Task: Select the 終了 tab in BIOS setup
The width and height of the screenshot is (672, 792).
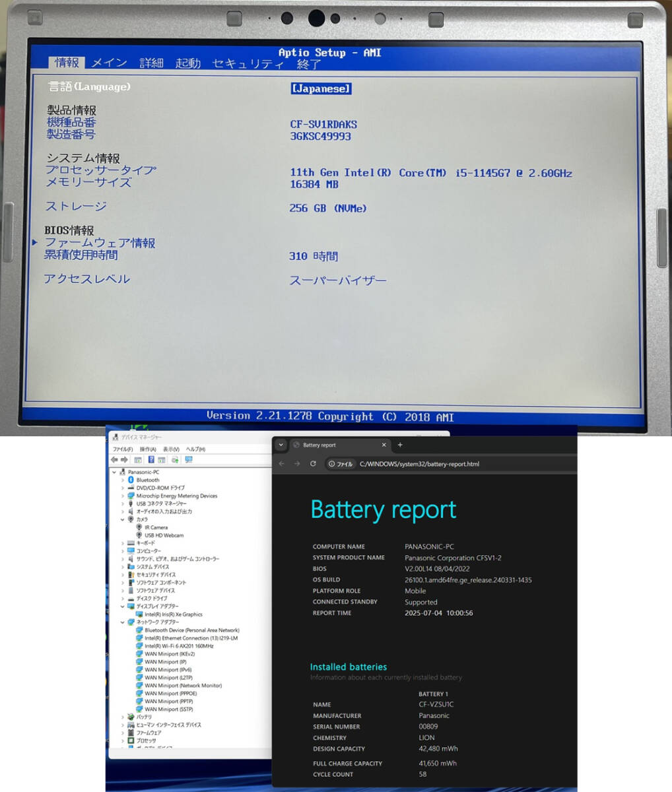Action: click(309, 64)
